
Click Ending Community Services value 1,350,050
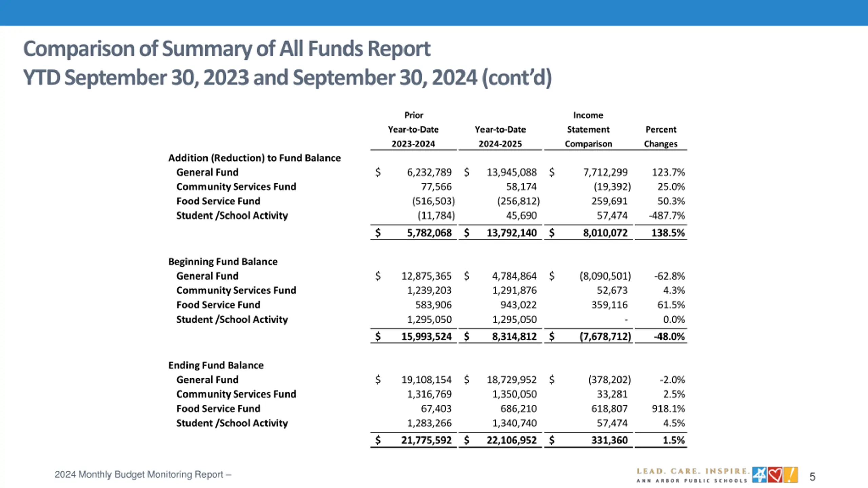[514, 394]
